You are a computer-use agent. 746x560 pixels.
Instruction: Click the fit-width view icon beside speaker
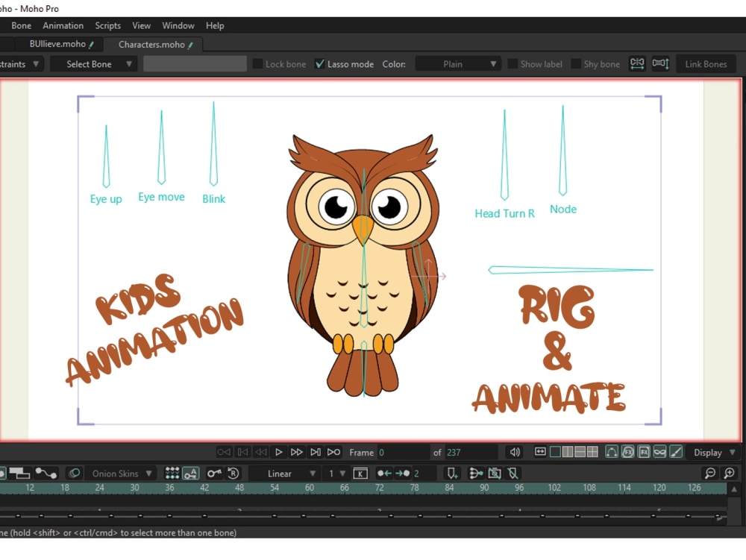coord(540,452)
